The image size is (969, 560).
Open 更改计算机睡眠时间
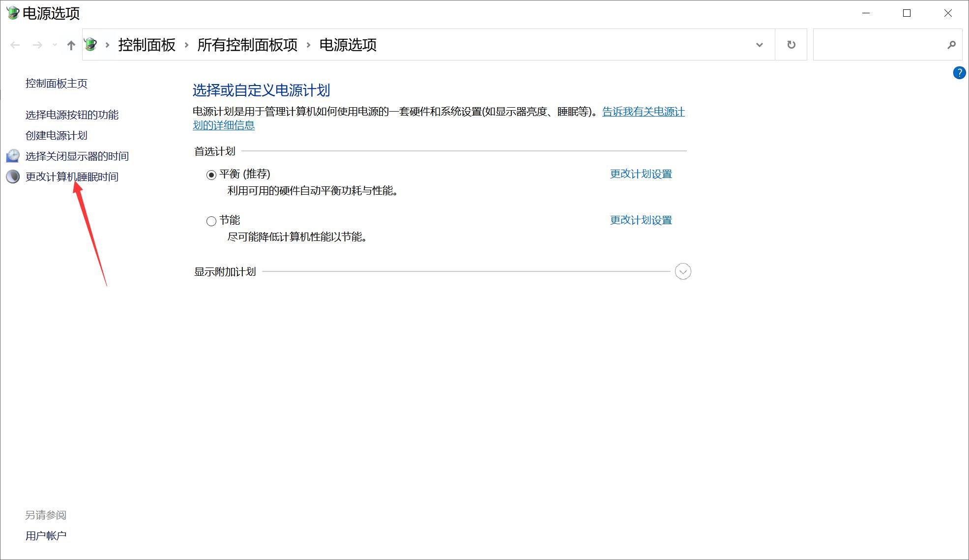coord(72,177)
